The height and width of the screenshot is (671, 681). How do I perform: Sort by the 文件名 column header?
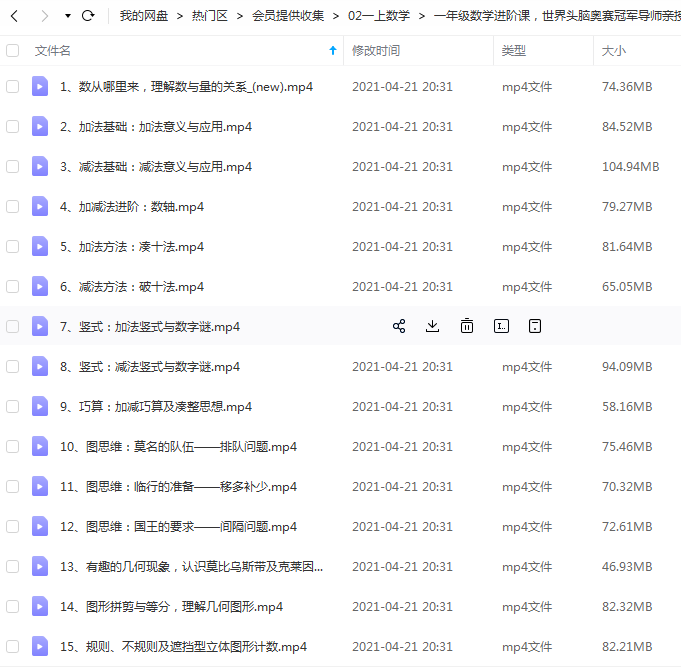[53, 50]
